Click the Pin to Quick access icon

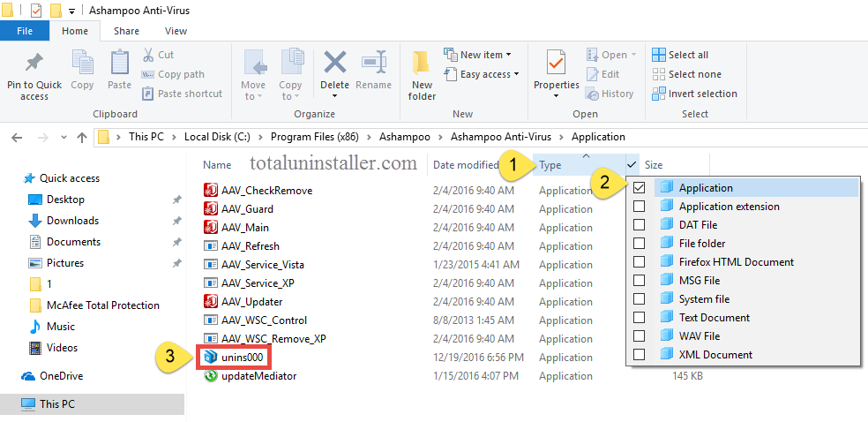(x=34, y=64)
